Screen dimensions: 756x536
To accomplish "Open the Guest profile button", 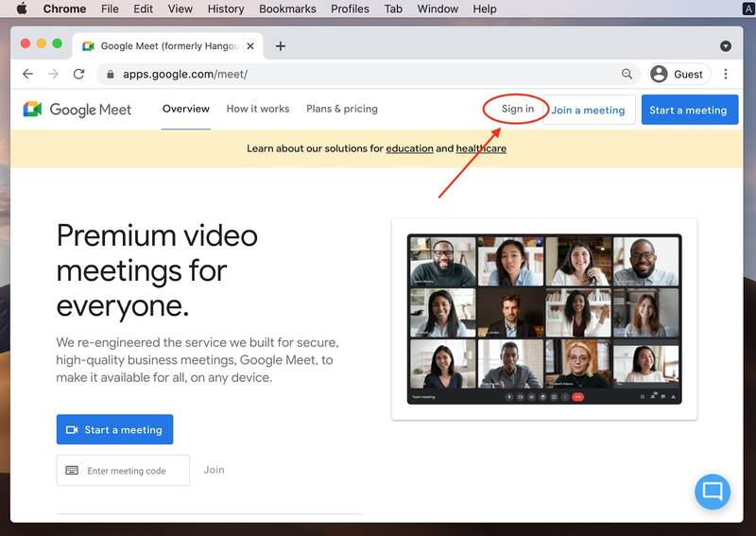I will click(x=679, y=74).
